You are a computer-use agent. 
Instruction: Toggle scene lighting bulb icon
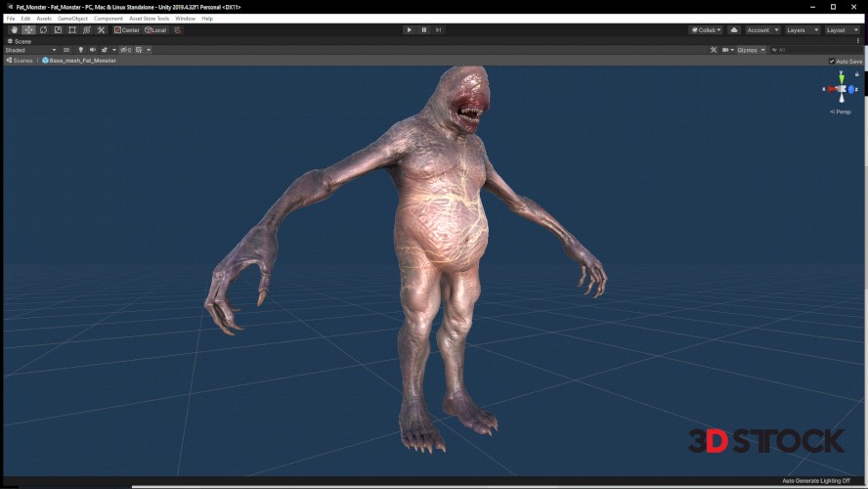[x=80, y=50]
